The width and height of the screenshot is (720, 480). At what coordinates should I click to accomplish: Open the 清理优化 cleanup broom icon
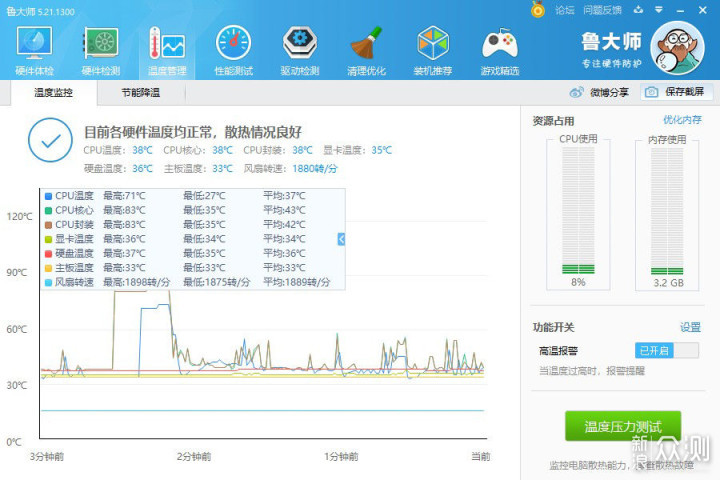click(x=366, y=51)
